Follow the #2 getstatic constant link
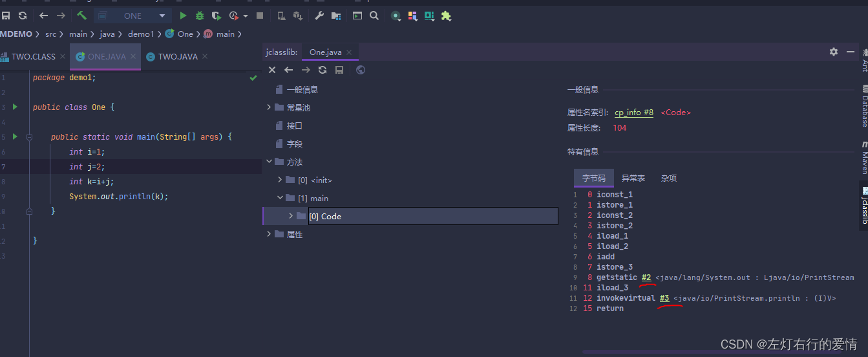Image resolution: width=868 pixels, height=357 pixels. click(646, 277)
